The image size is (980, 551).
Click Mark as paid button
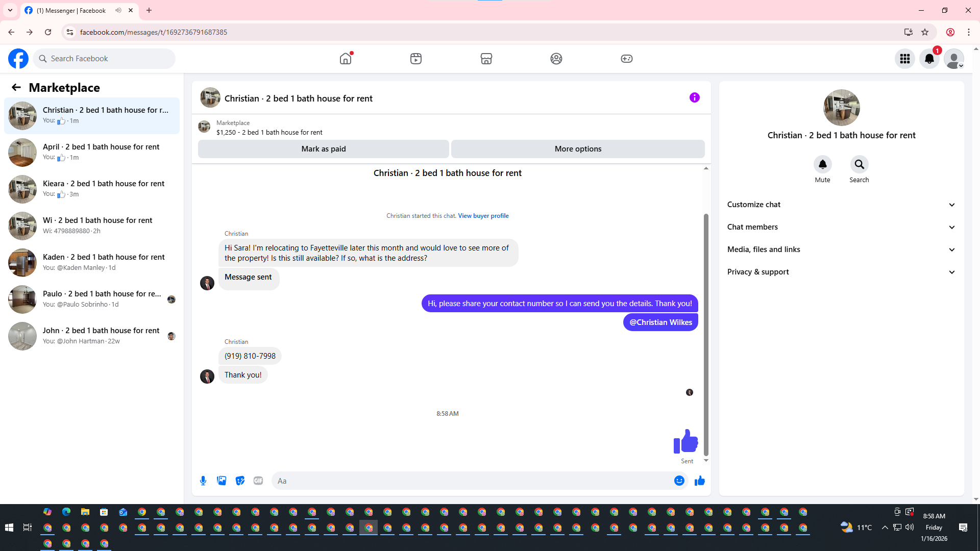tap(323, 149)
